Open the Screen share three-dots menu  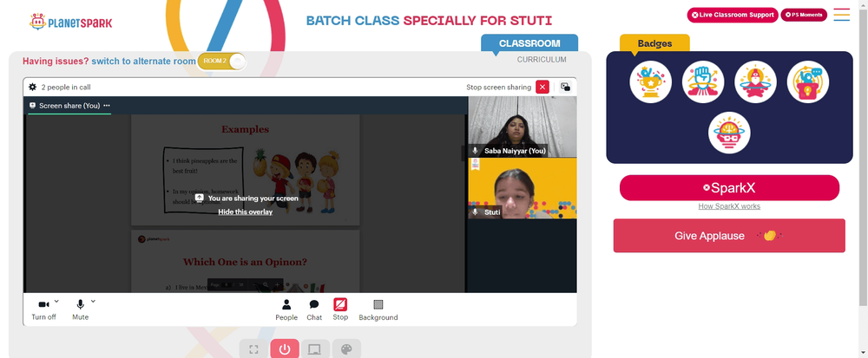(x=106, y=106)
